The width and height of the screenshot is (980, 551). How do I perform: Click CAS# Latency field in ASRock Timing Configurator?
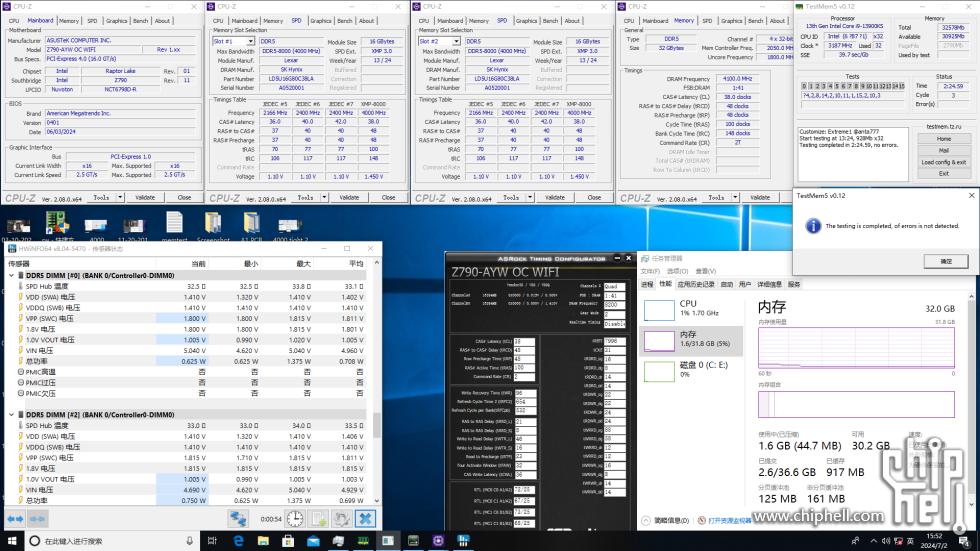pyautogui.click(x=524, y=342)
